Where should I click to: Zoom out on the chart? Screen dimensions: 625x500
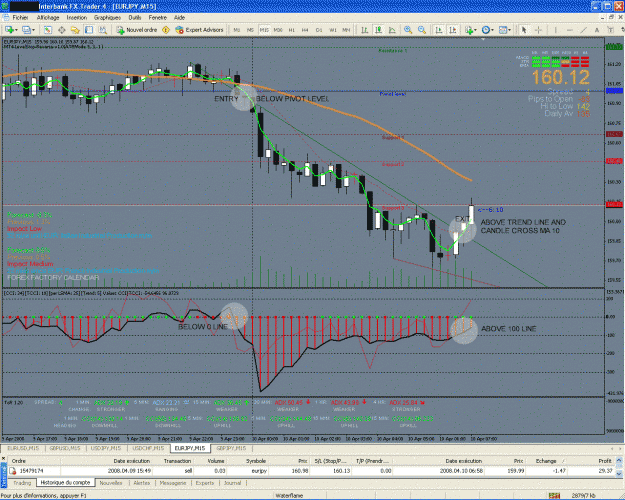point(422,30)
